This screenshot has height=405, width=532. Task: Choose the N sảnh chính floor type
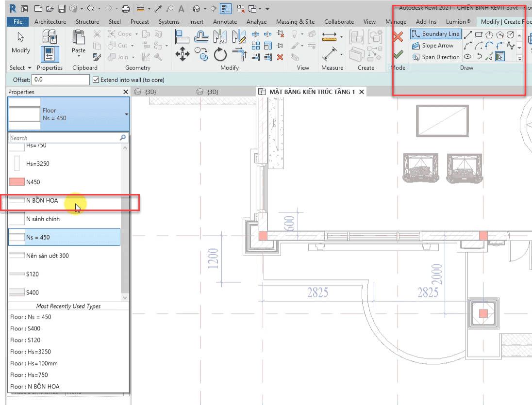coord(64,219)
